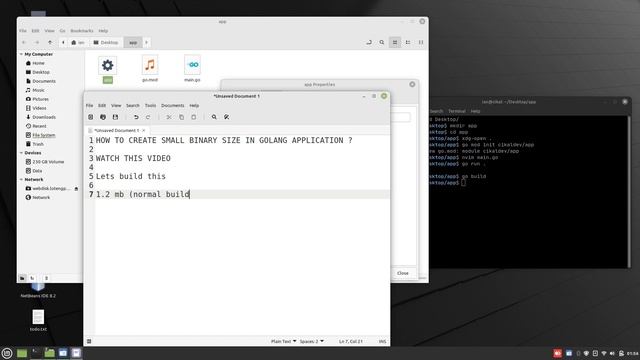Click Close in app Properties dialog
Image resolution: width=640 pixels, height=360 pixels.
[x=403, y=273]
